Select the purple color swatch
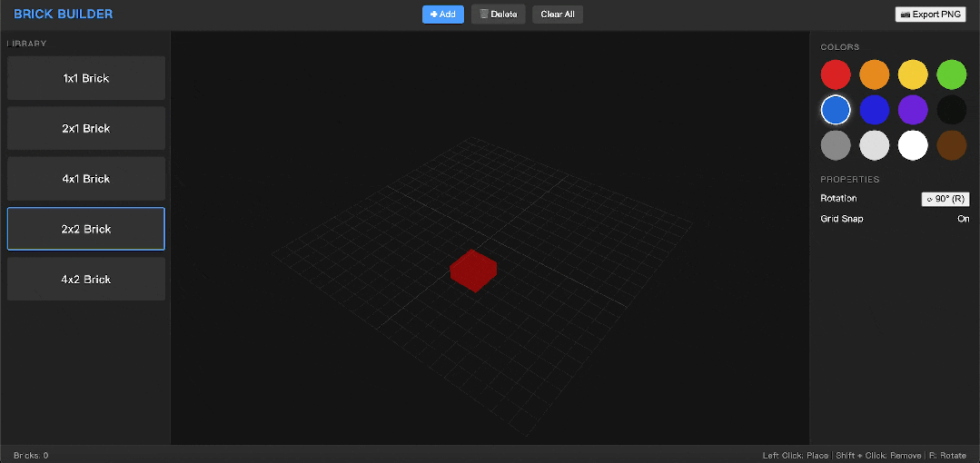This screenshot has width=980, height=463. (913, 110)
